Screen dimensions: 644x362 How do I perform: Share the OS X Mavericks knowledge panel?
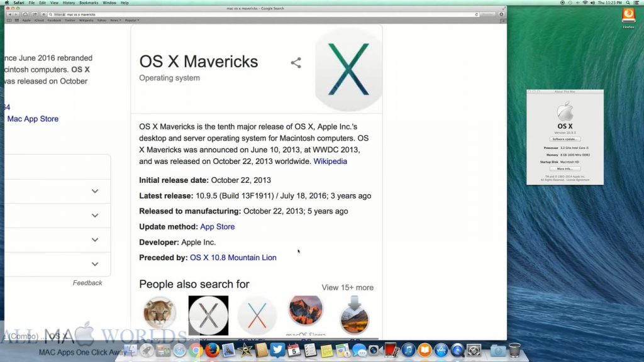click(x=296, y=62)
